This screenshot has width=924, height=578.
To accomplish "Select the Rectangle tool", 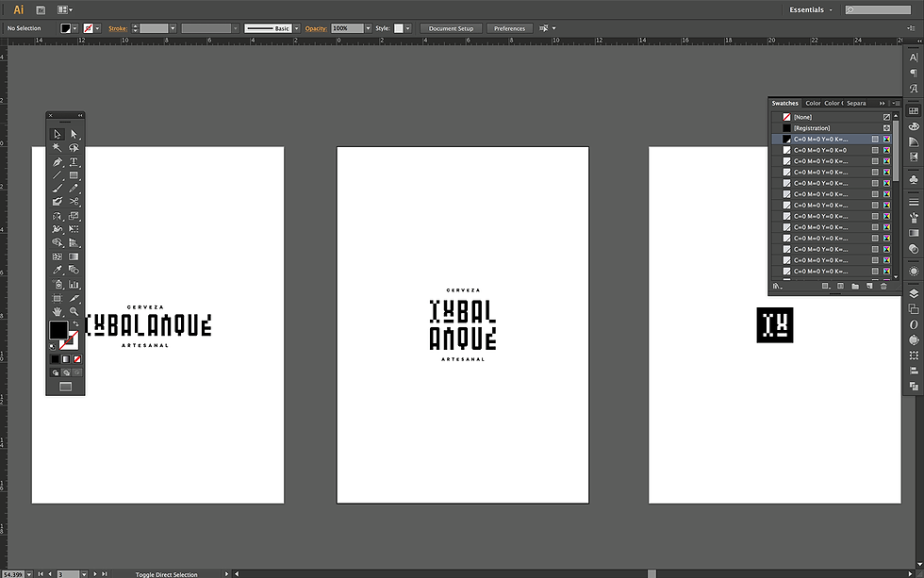I will coord(74,175).
